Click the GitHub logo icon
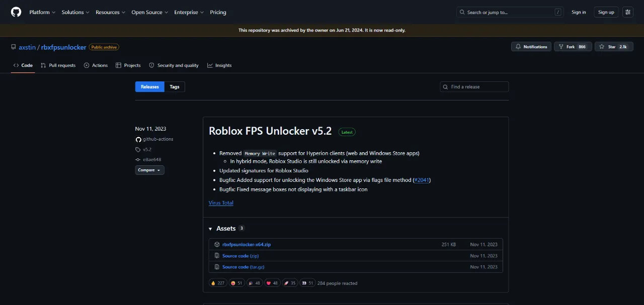The width and height of the screenshot is (644, 305). [16, 12]
